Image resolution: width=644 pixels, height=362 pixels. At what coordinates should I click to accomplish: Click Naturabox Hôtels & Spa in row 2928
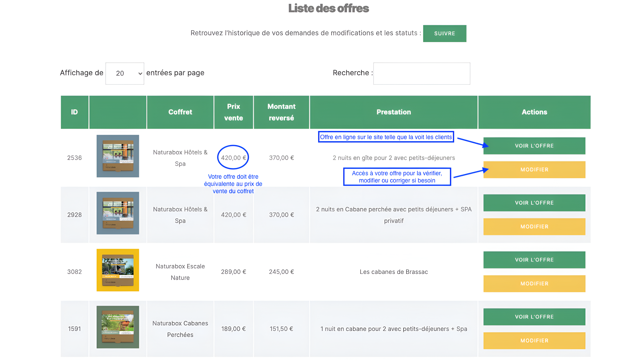click(x=180, y=215)
